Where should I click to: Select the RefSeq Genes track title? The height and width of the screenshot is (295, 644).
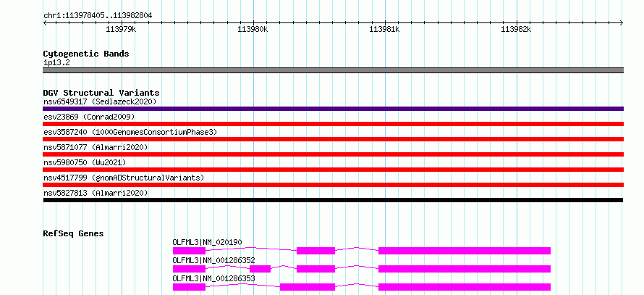click(74, 233)
